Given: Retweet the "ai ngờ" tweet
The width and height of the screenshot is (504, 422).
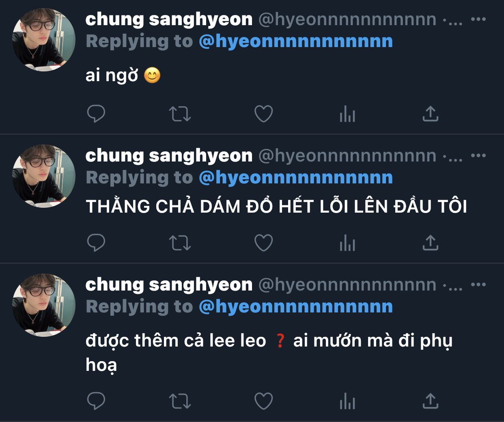Looking at the screenshot, I should click(x=180, y=114).
